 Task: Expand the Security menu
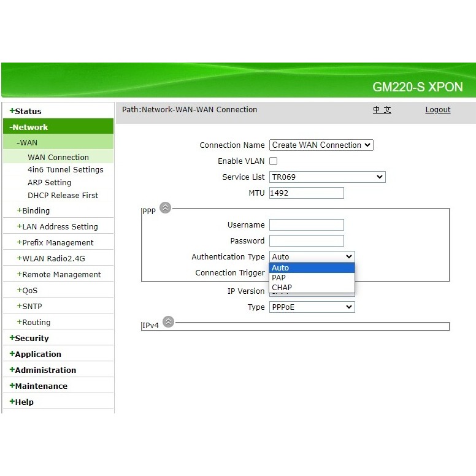click(29, 338)
